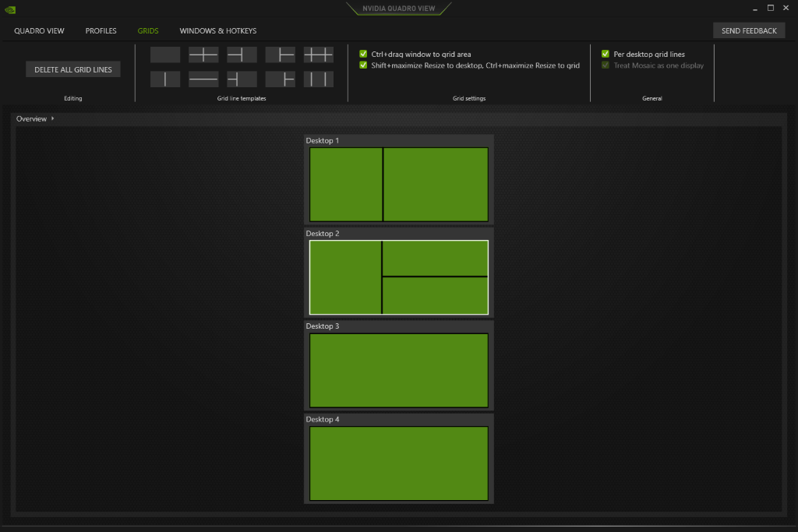The height and width of the screenshot is (532, 798).
Task: Go to Windows & Hotkeys tab
Action: pos(218,30)
